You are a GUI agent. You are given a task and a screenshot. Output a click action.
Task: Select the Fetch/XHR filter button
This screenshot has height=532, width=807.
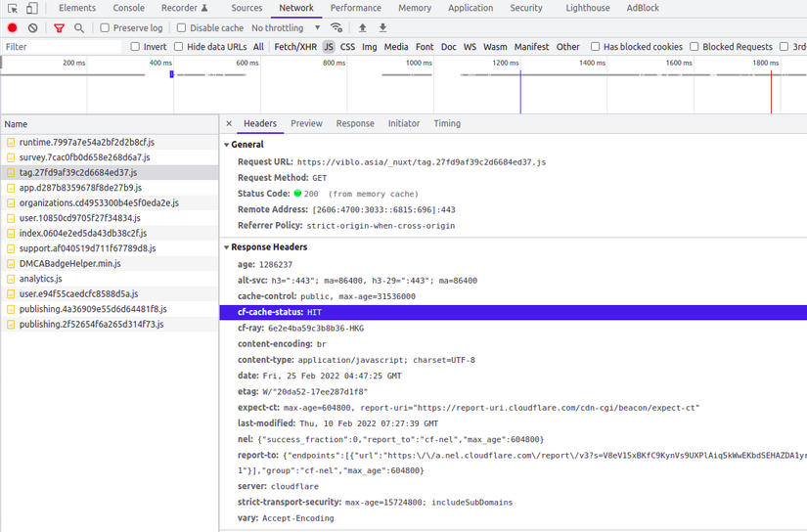pyautogui.click(x=294, y=47)
